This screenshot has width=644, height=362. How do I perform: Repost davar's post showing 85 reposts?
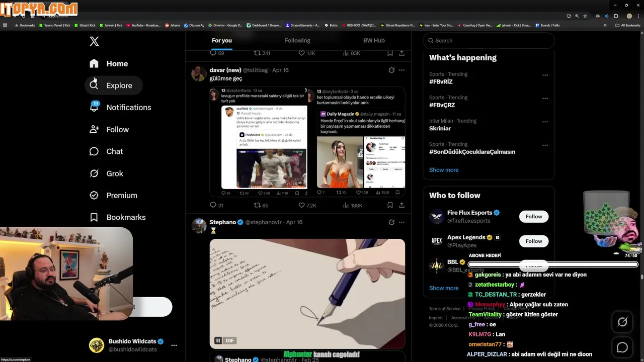coord(261,205)
